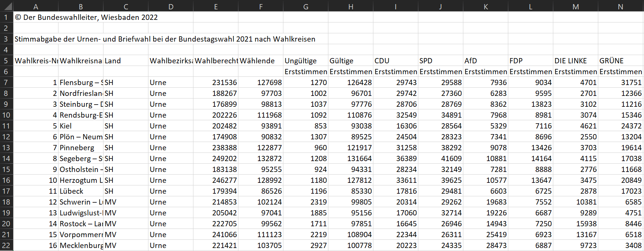The image size is (644, 251).
Task: Select column A header
Action: (36, 6)
